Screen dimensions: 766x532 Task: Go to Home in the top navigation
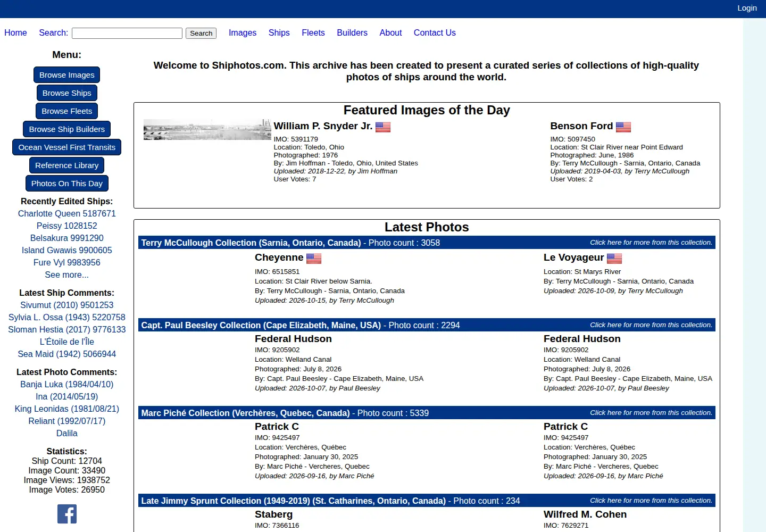click(15, 32)
